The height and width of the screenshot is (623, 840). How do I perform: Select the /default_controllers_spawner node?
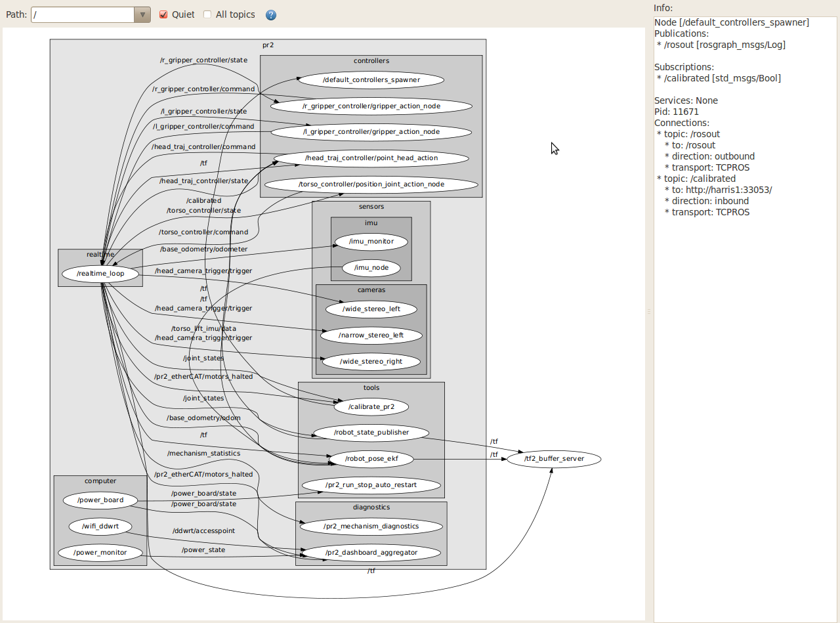pyautogui.click(x=371, y=80)
